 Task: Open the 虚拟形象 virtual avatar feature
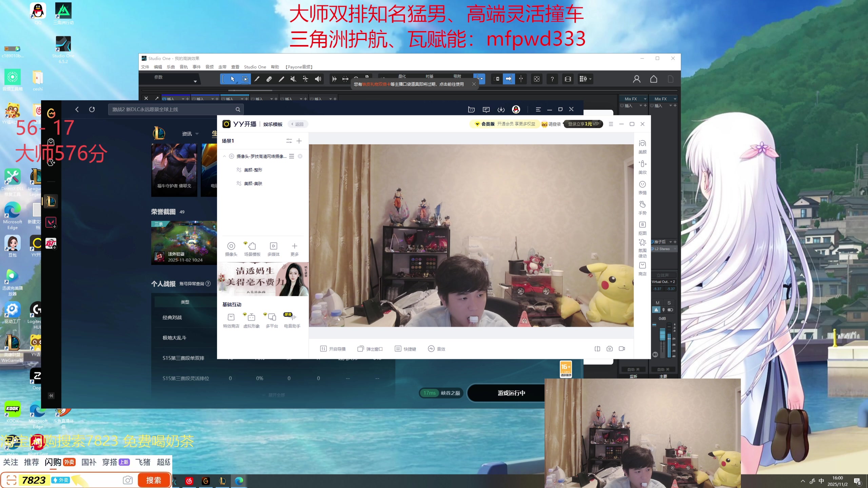coord(251,320)
